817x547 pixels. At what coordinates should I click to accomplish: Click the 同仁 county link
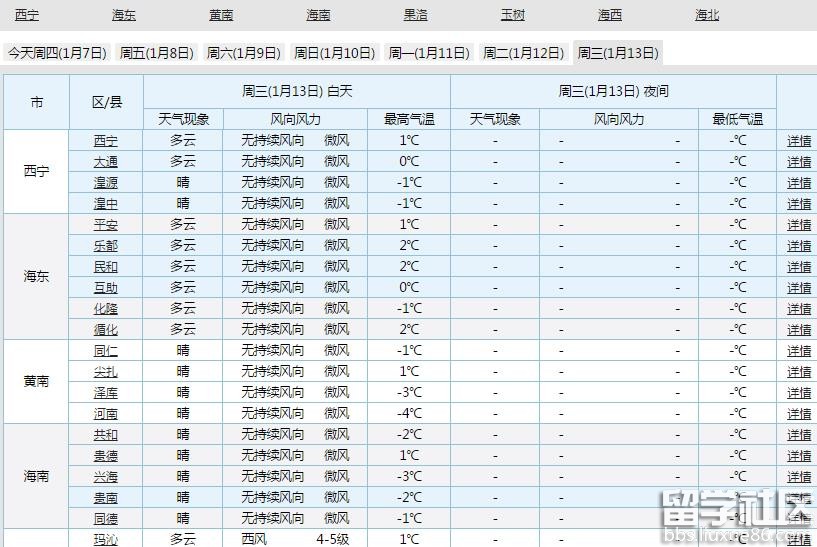click(105, 351)
